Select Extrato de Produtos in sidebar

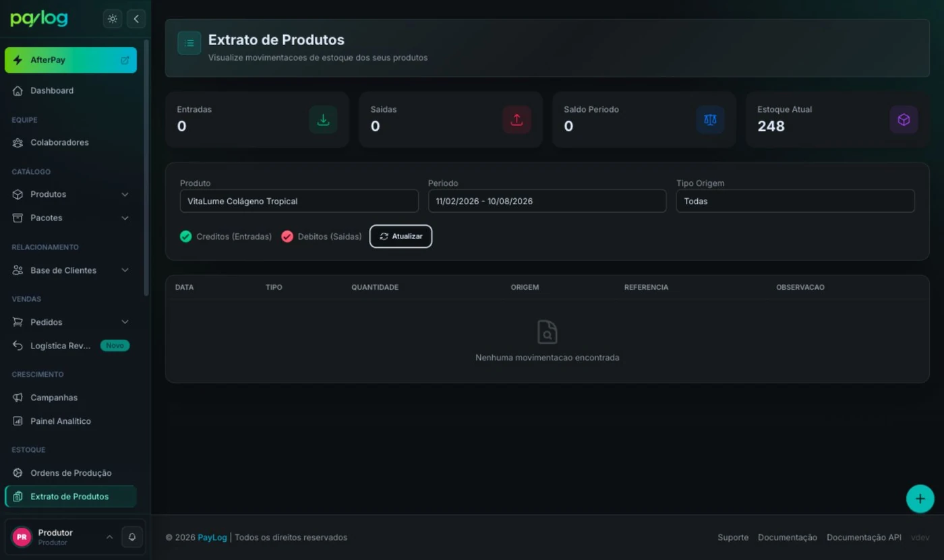[x=71, y=497]
